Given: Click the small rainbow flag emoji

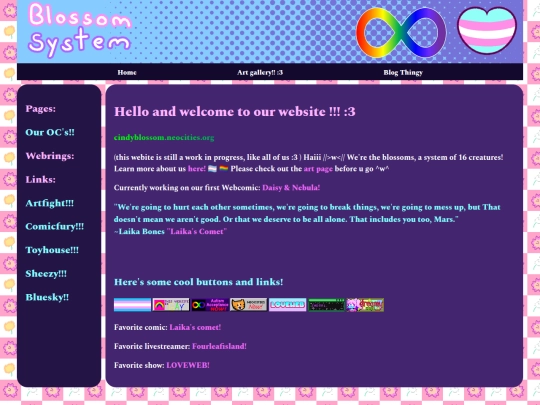Looking at the screenshot, I should point(224,169).
